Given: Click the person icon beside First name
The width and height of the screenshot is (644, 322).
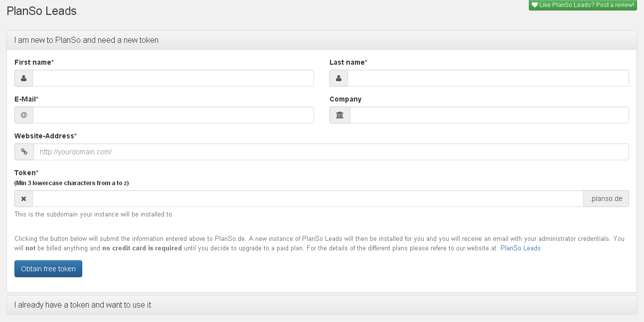Looking at the screenshot, I should click(x=23, y=78).
